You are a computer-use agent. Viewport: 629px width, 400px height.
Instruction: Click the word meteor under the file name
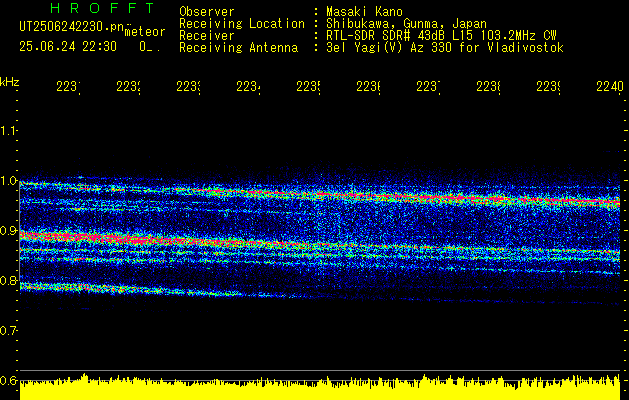145,32
